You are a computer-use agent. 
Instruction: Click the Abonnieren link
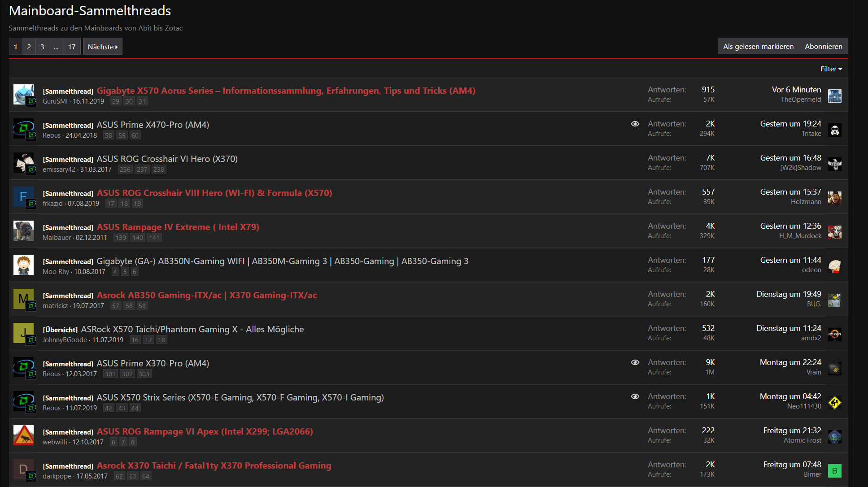coord(823,46)
